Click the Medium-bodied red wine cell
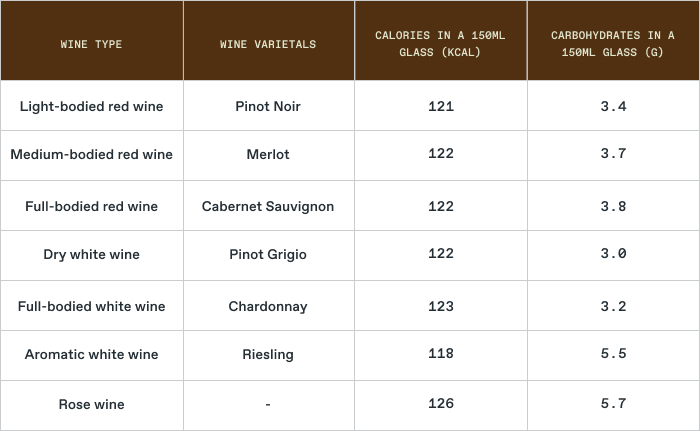 pyautogui.click(x=91, y=154)
